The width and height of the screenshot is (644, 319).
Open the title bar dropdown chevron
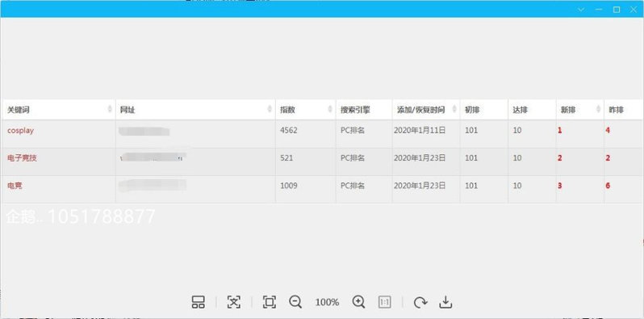click(x=581, y=10)
